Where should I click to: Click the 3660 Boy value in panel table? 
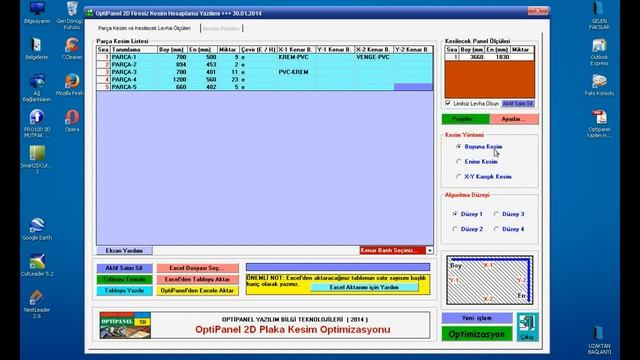click(472, 57)
